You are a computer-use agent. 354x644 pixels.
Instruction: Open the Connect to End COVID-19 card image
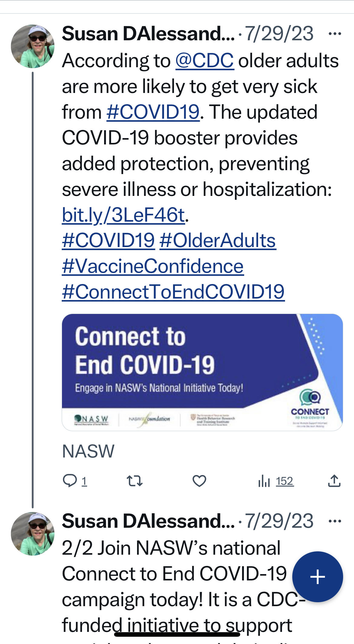(x=202, y=372)
